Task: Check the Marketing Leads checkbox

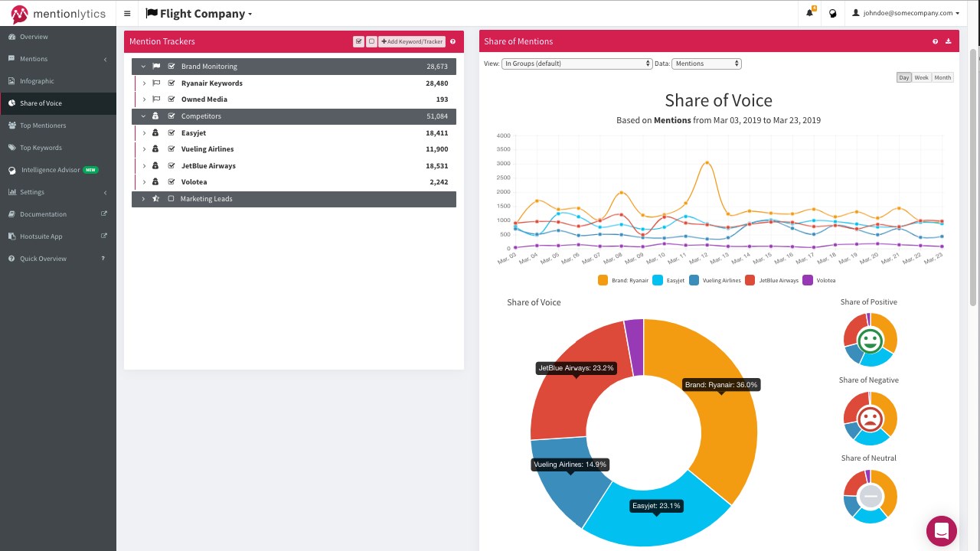Action: pyautogui.click(x=171, y=199)
